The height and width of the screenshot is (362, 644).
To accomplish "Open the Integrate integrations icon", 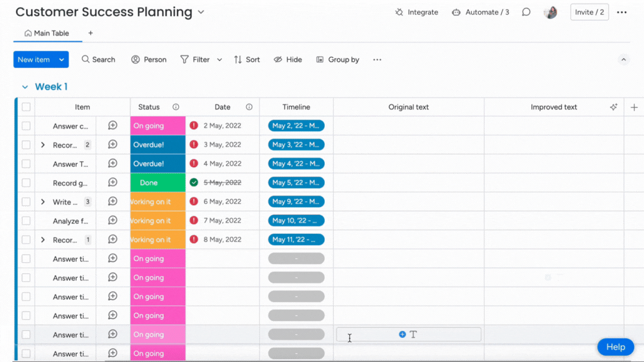I will [399, 12].
